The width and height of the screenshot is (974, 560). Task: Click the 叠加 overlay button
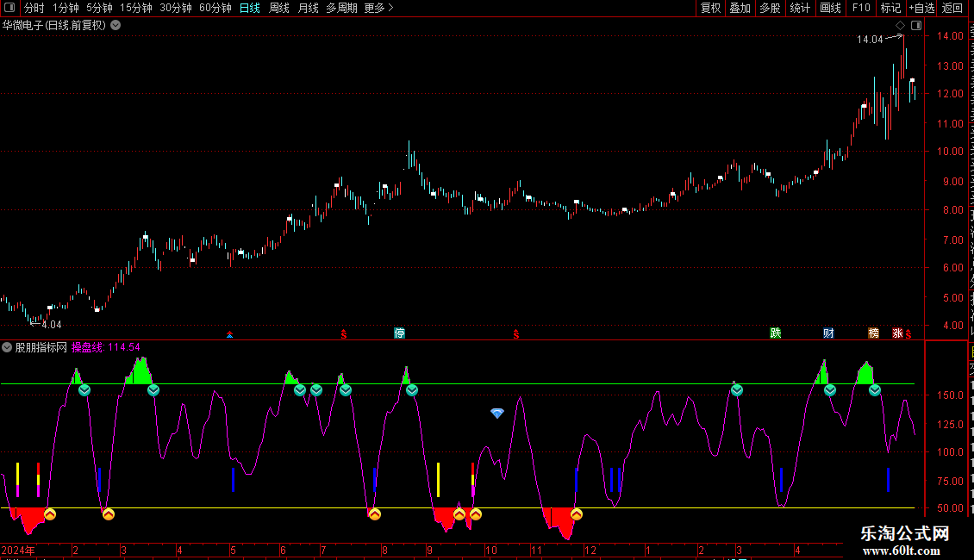[x=740, y=8]
